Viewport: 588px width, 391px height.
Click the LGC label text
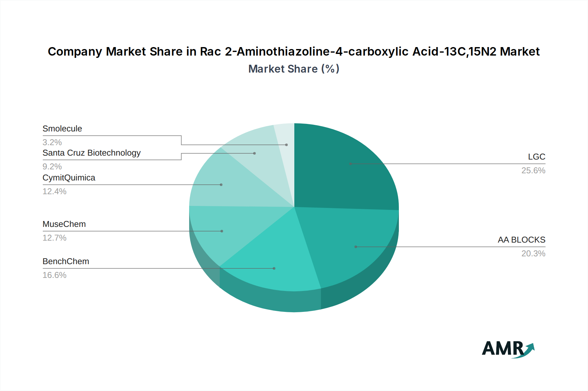pos(536,157)
